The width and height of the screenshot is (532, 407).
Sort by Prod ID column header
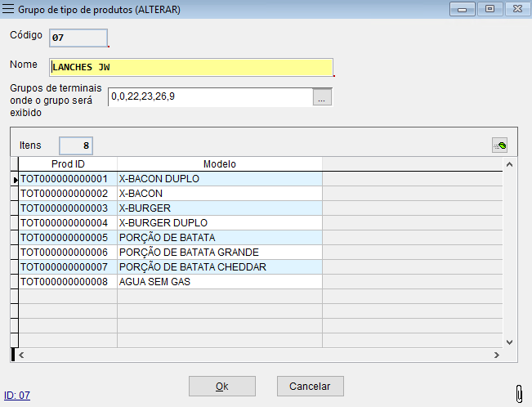68,164
